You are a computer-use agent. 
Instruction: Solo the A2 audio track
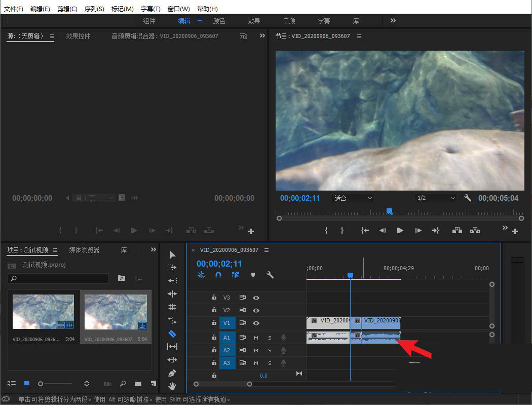pos(270,350)
